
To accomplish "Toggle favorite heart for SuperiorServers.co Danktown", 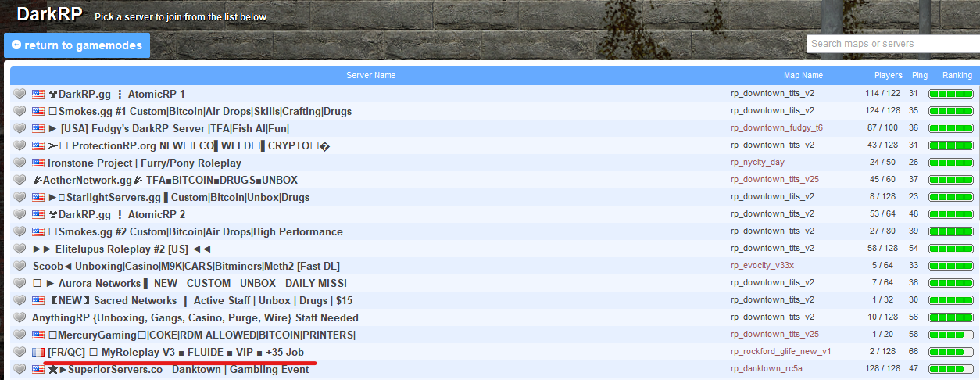I will pyautogui.click(x=20, y=369).
